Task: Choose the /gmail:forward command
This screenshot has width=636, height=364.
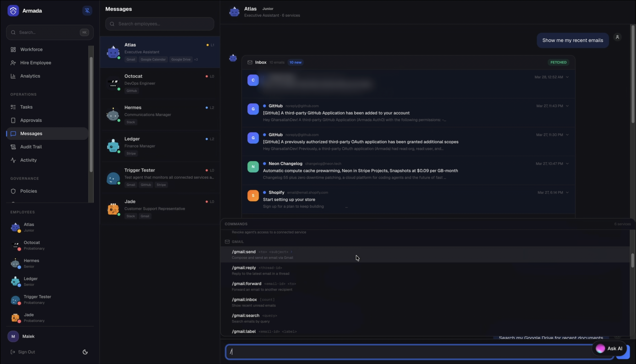Action: pyautogui.click(x=246, y=284)
